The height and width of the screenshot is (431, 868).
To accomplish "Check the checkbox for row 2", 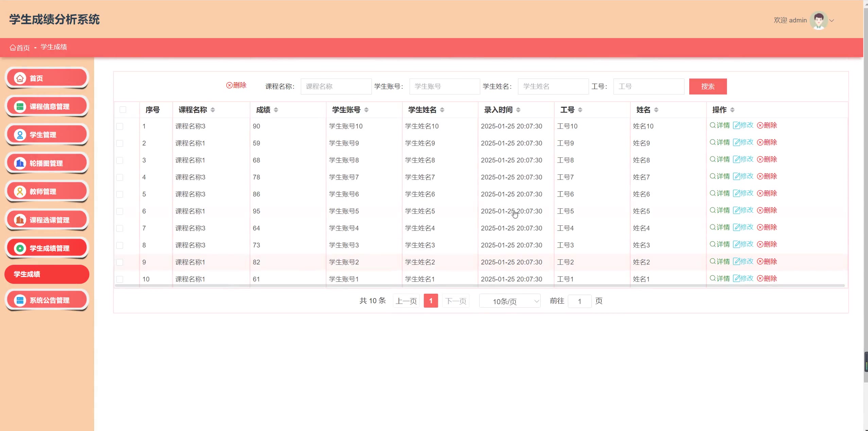I will click(120, 143).
